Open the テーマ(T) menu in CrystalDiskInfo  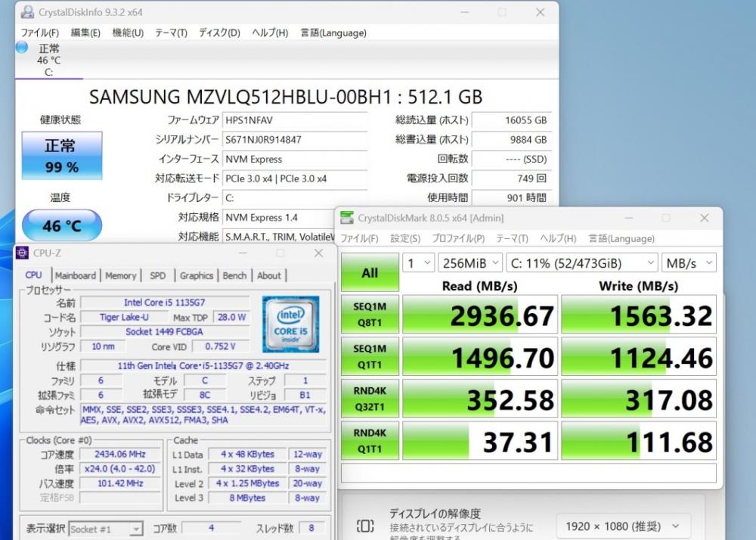[x=171, y=33]
